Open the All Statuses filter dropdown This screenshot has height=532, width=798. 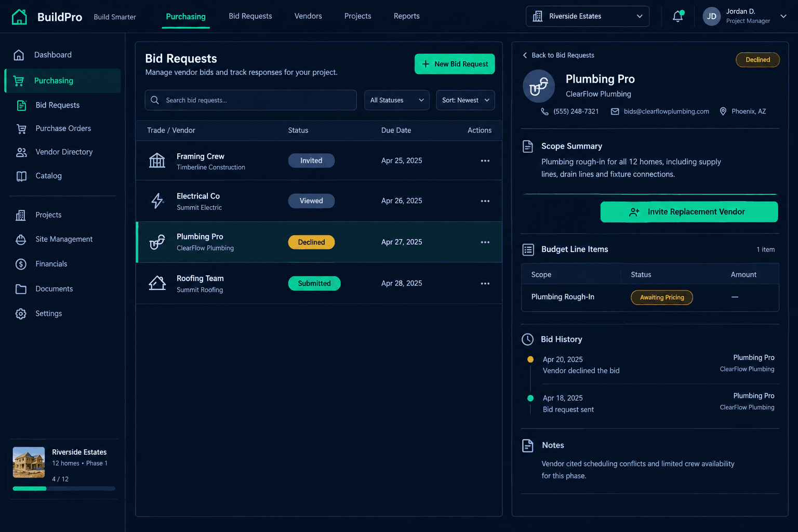click(x=397, y=100)
